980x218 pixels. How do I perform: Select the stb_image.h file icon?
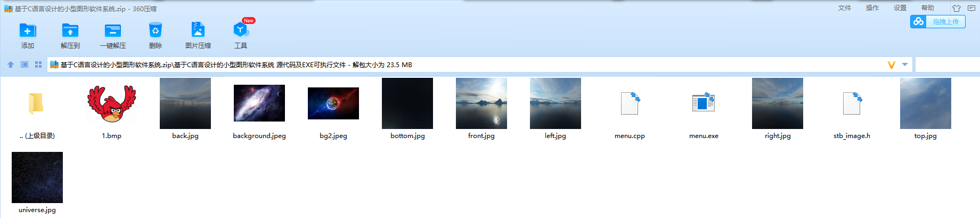[x=852, y=103]
